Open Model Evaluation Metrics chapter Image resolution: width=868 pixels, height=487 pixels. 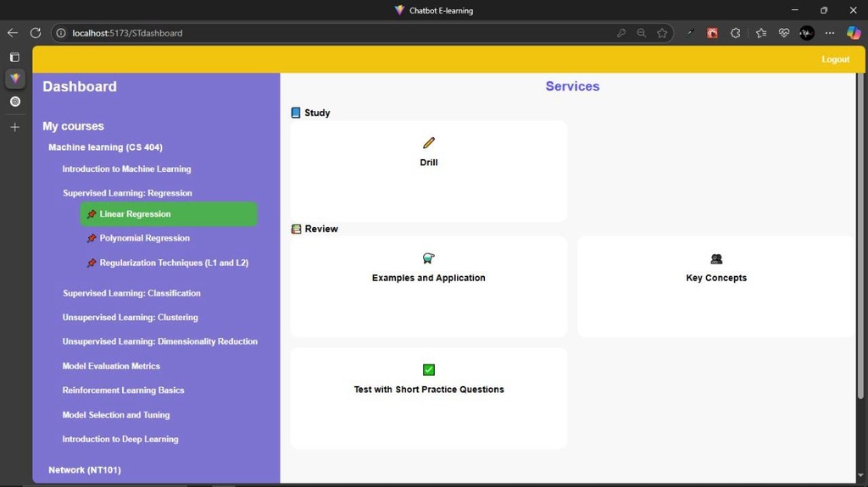(111, 366)
